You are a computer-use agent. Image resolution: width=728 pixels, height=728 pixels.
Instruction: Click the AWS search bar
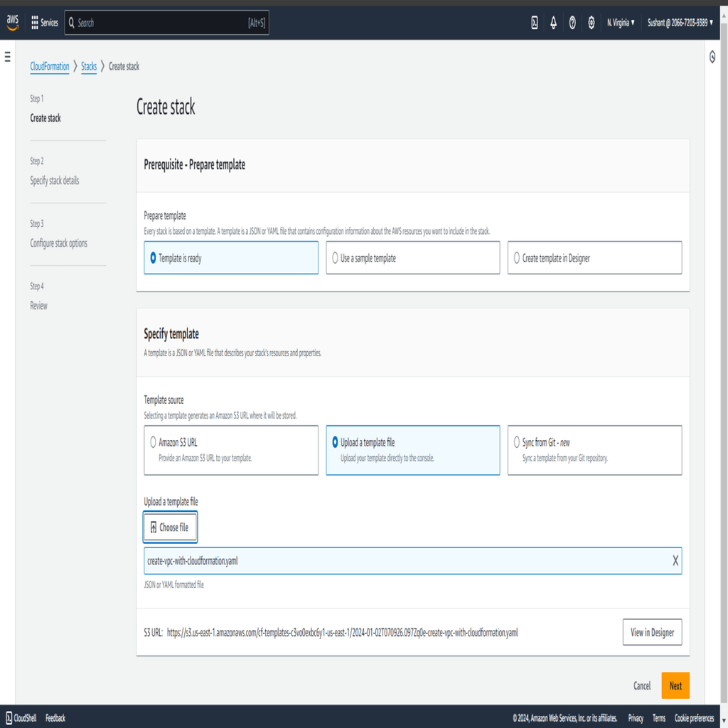pos(166,22)
